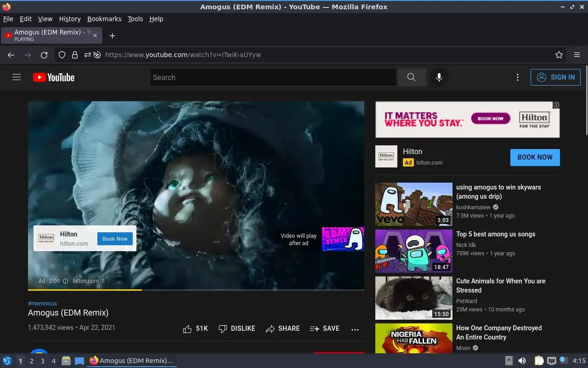Open the View menu
The image size is (588, 368).
point(45,19)
